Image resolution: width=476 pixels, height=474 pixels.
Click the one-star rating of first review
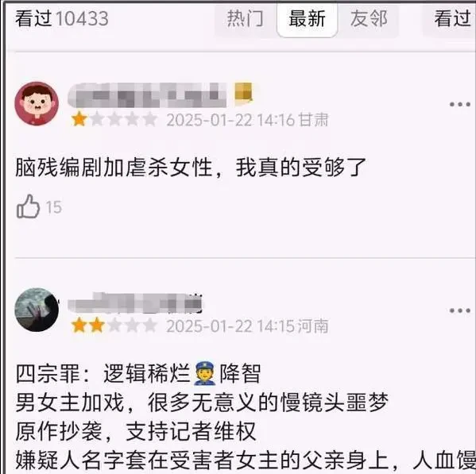coord(114,119)
